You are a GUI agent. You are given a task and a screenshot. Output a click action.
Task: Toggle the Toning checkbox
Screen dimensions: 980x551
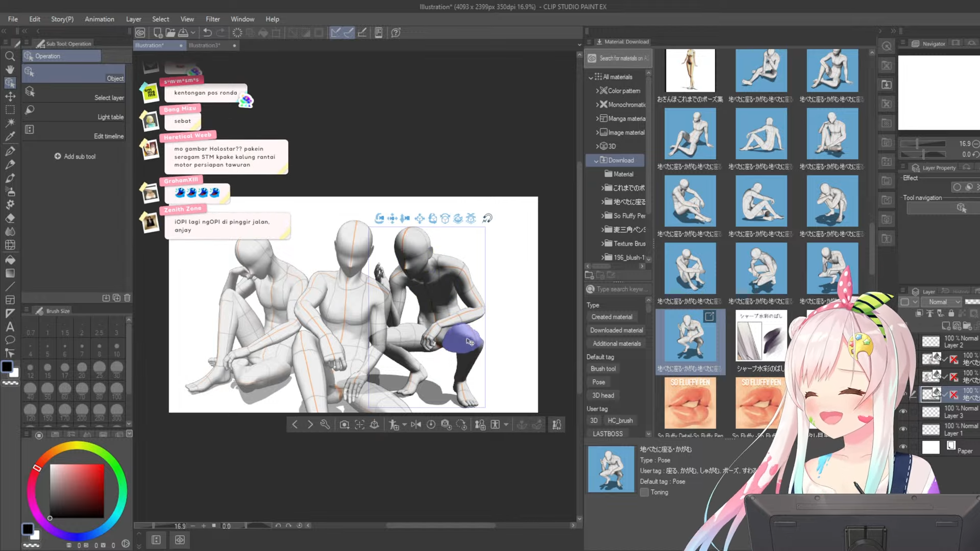(644, 492)
